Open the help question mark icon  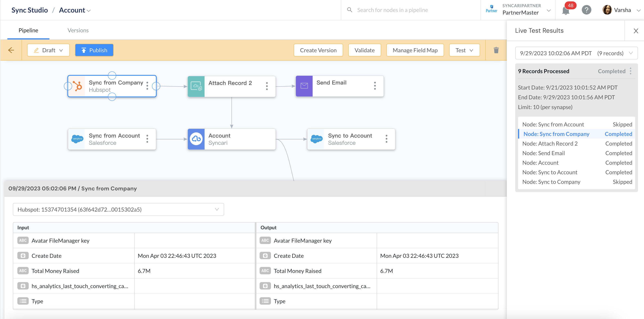586,10
